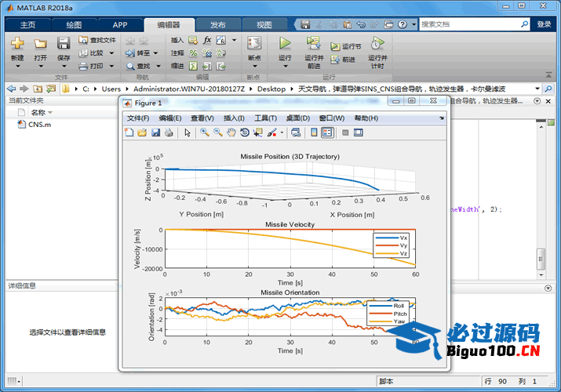Toggle the insert colorbar icon
Screen dimensions: 561x392
coord(314,132)
